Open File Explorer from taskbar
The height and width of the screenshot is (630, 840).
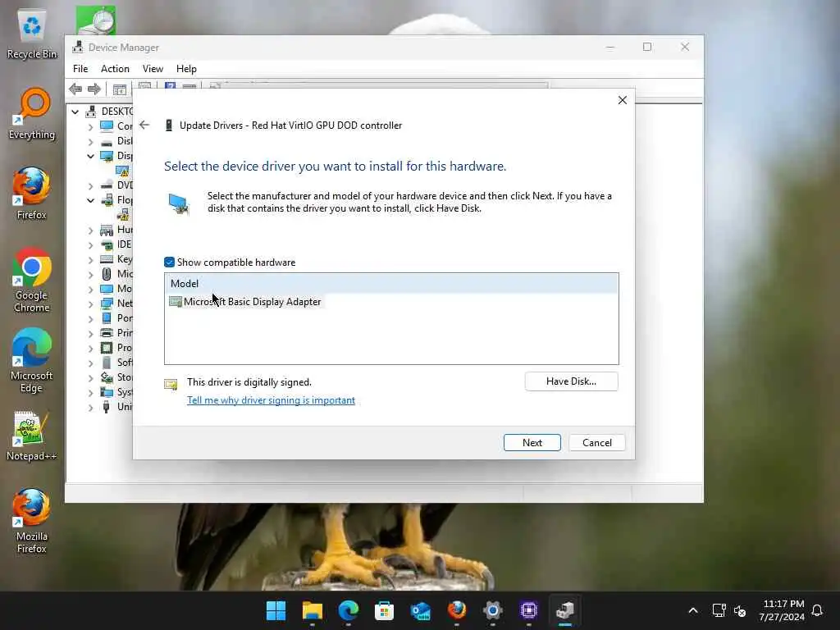pos(313,610)
